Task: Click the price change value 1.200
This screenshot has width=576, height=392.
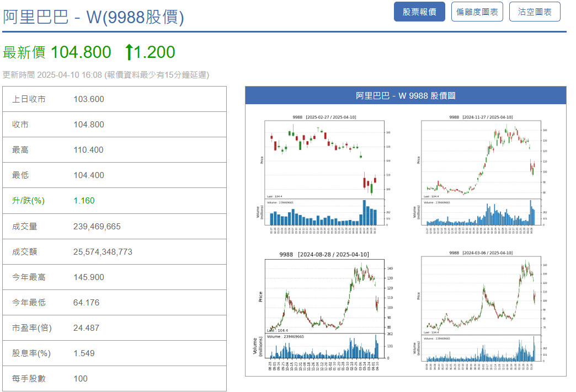Action: (154, 52)
